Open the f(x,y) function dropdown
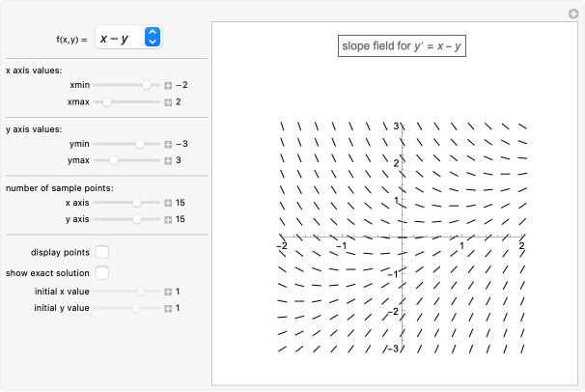Screen dimensions: 585x392 pos(128,38)
